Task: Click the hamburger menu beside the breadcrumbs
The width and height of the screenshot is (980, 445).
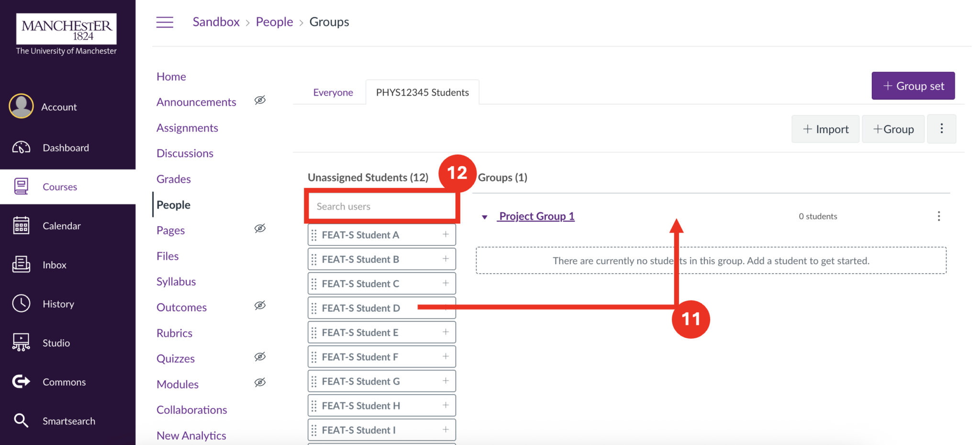Action: click(165, 22)
